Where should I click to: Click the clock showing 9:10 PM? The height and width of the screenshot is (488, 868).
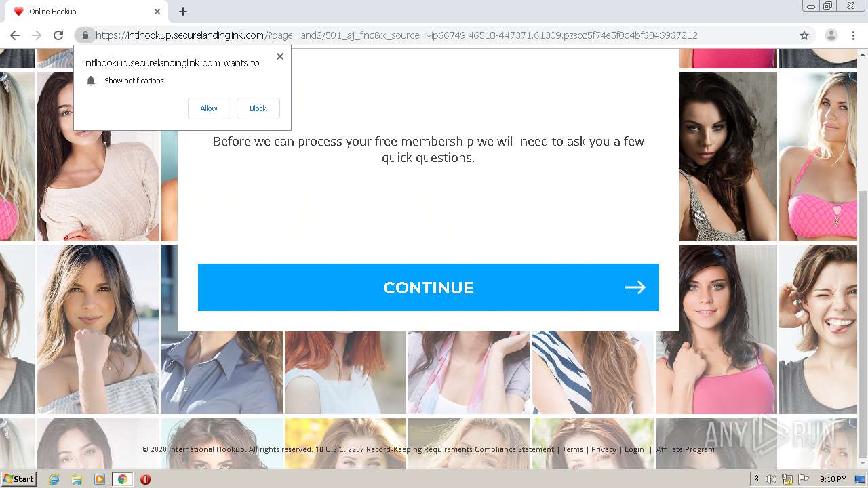tap(833, 479)
